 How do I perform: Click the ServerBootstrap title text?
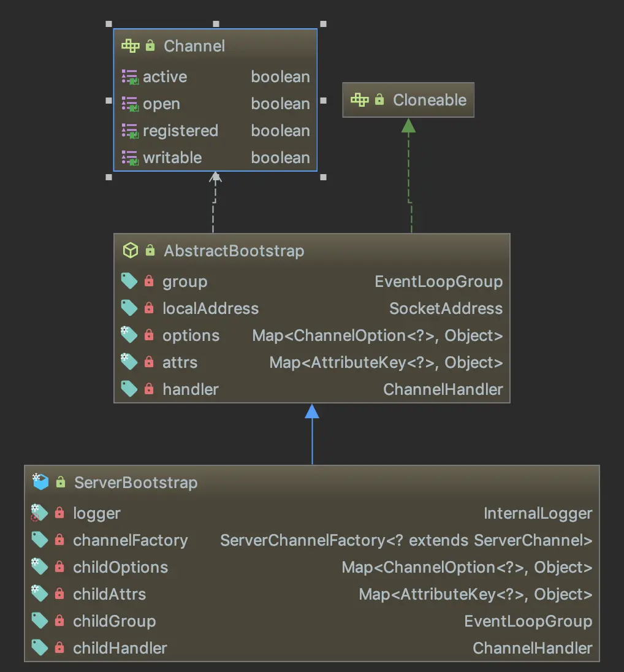135,482
